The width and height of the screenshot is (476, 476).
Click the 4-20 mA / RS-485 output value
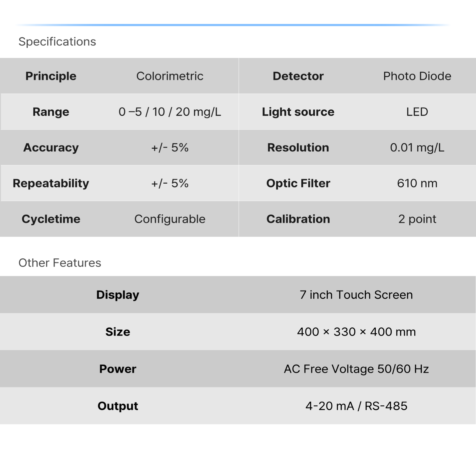click(356, 406)
